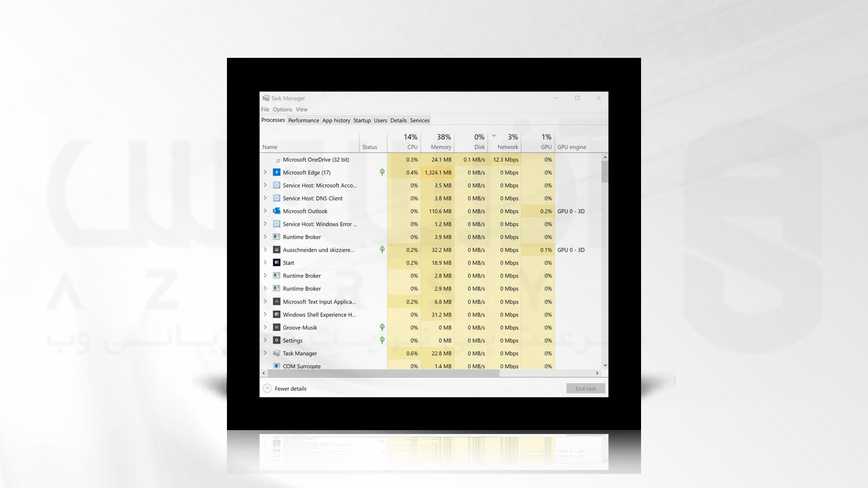The height and width of the screenshot is (488, 868).
Task: Click the Settings process icon
Action: pyautogui.click(x=277, y=340)
